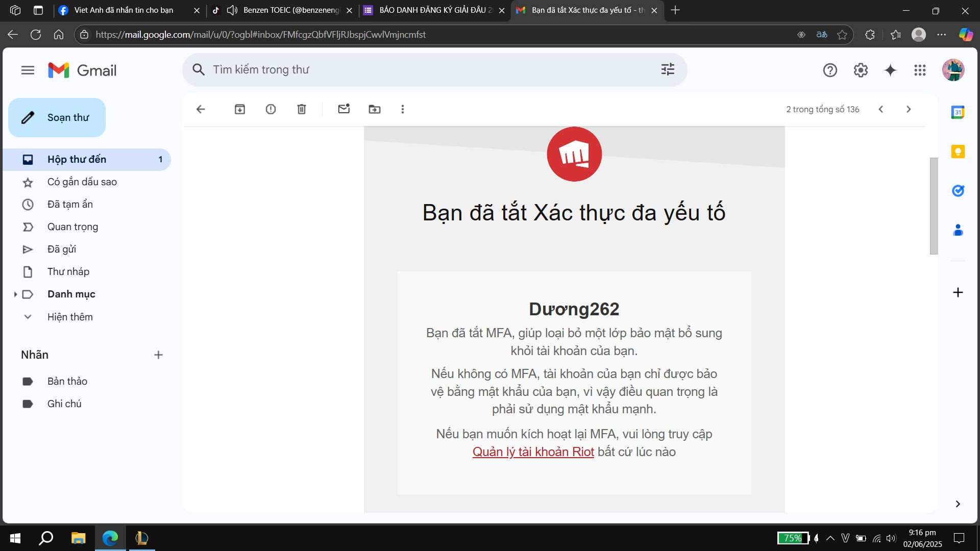Click the Tìm kiếm trong thư search field
This screenshot has width=980, height=551.
click(434, 69)
